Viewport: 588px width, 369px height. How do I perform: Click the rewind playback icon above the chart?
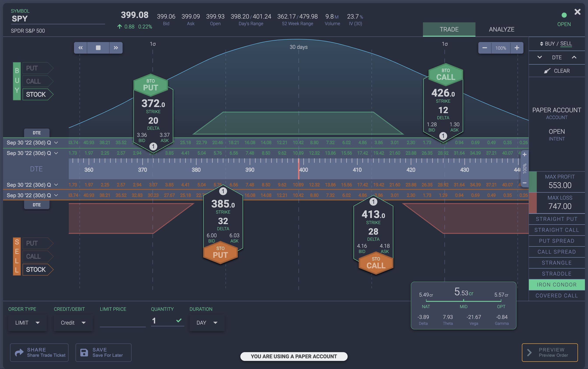pyautogui.click(x=81, y=47)
